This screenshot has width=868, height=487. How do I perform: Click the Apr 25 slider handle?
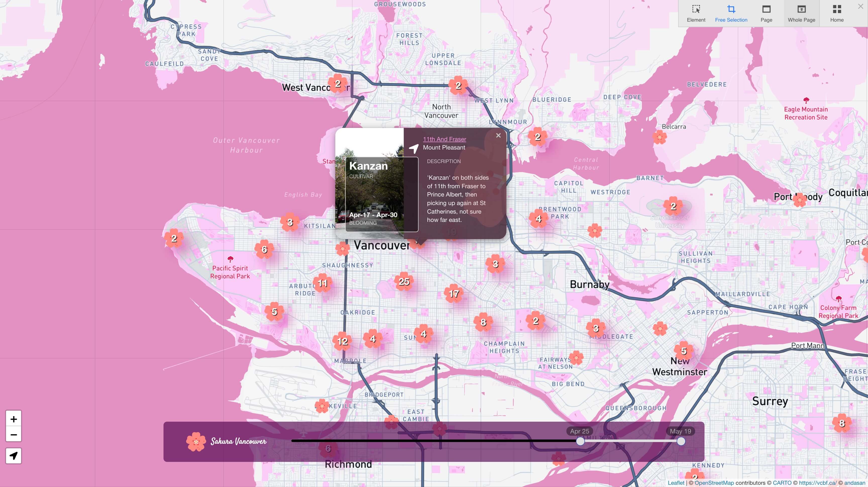point(580,441)
